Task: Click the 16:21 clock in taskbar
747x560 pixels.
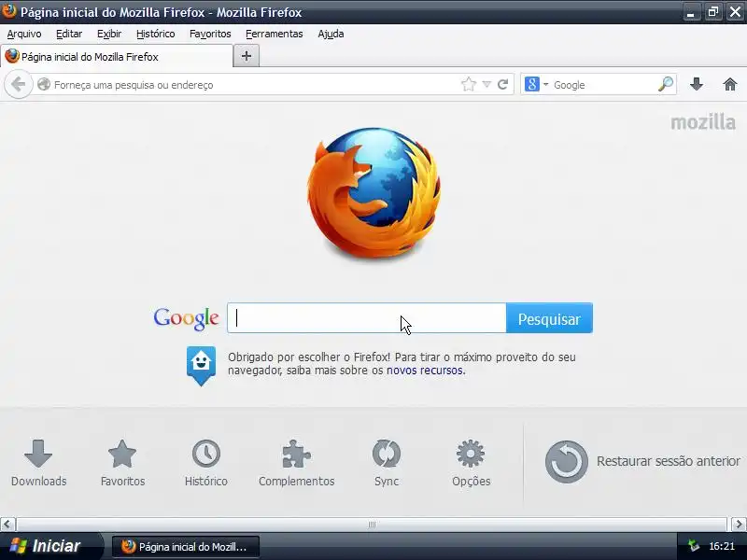Action: tap(722, 546)
